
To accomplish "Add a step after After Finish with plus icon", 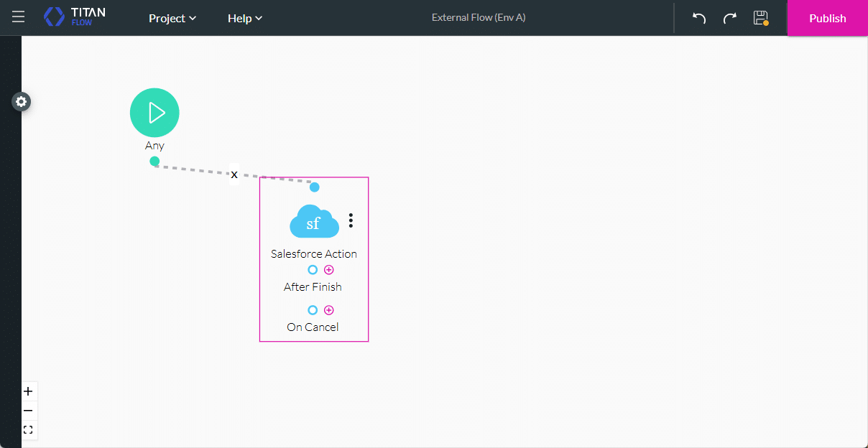I will [329, 269].
